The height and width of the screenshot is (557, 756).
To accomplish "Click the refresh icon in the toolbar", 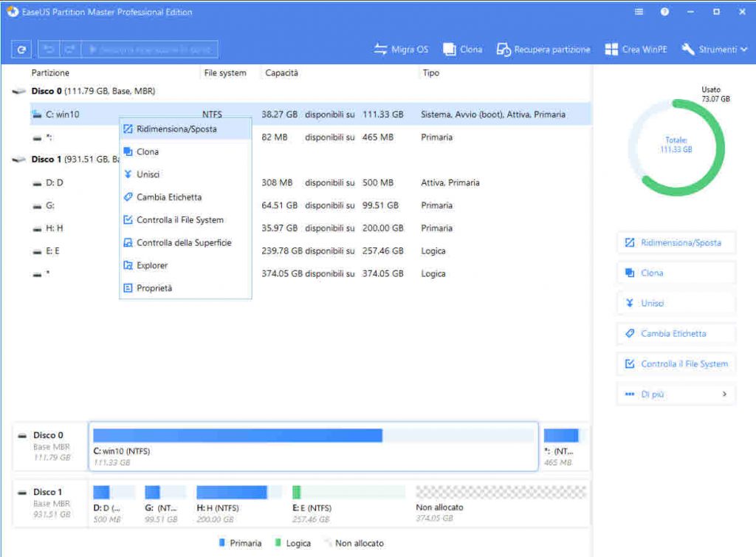I will click(21, 49).
